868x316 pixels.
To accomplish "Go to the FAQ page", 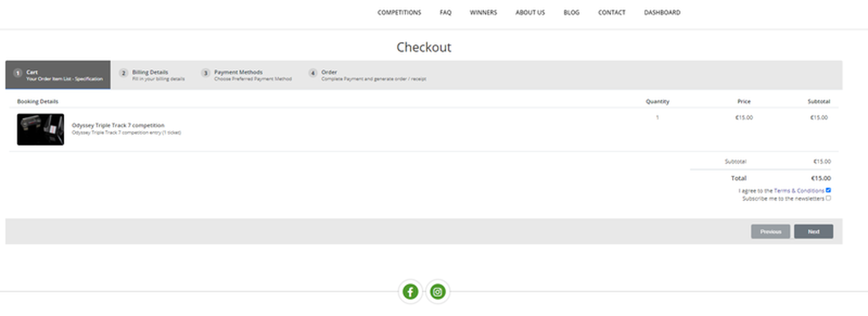I will [445, 13].
